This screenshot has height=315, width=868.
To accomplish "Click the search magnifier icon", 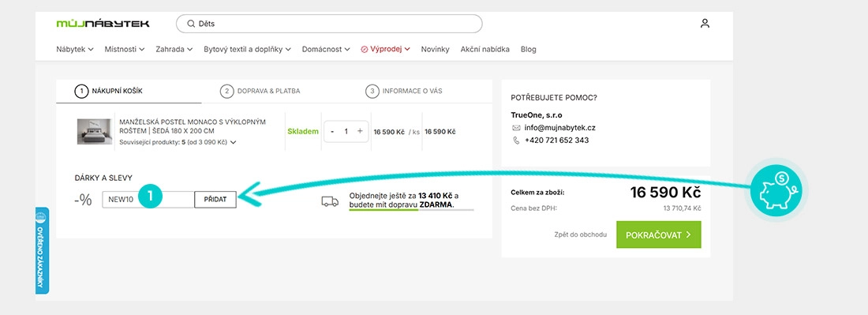I will point(191,24).
